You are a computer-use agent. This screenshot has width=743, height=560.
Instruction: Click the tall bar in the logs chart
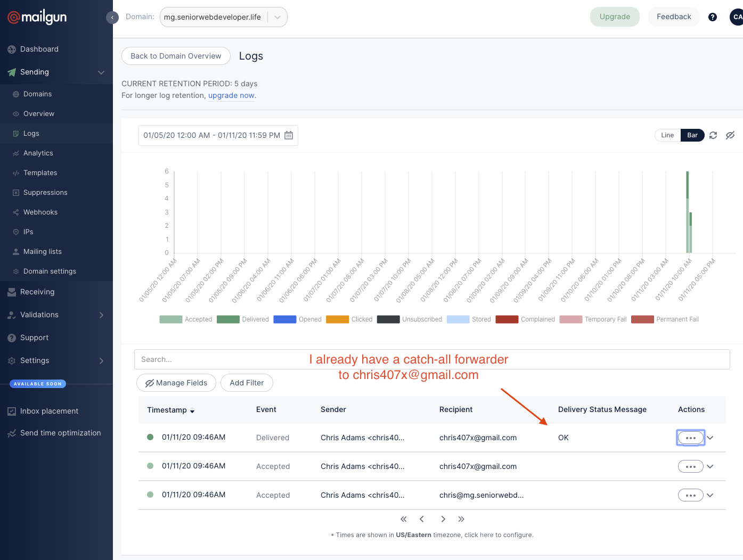[x=688, y=212]
